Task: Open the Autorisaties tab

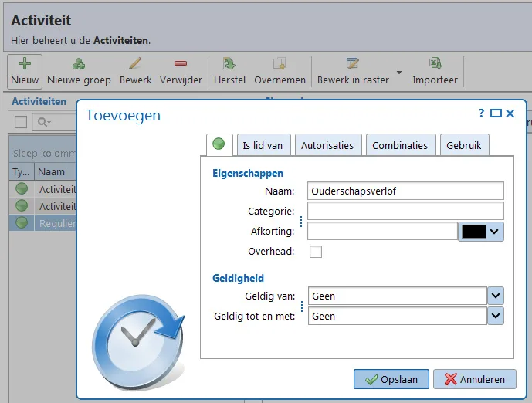Action: (328, 145)
